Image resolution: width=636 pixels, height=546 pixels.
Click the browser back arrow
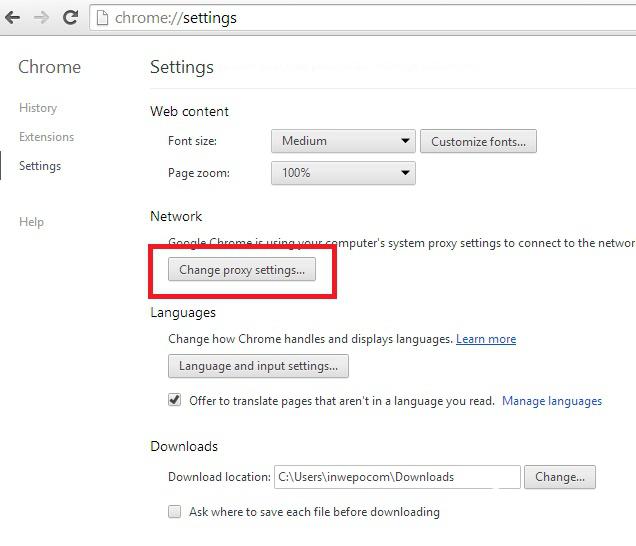click(x=13, y=18)
